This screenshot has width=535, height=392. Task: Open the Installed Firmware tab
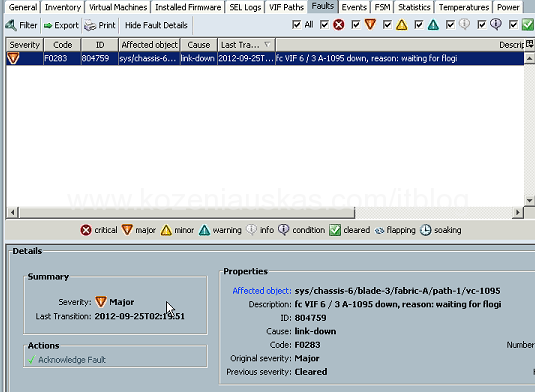188,7
